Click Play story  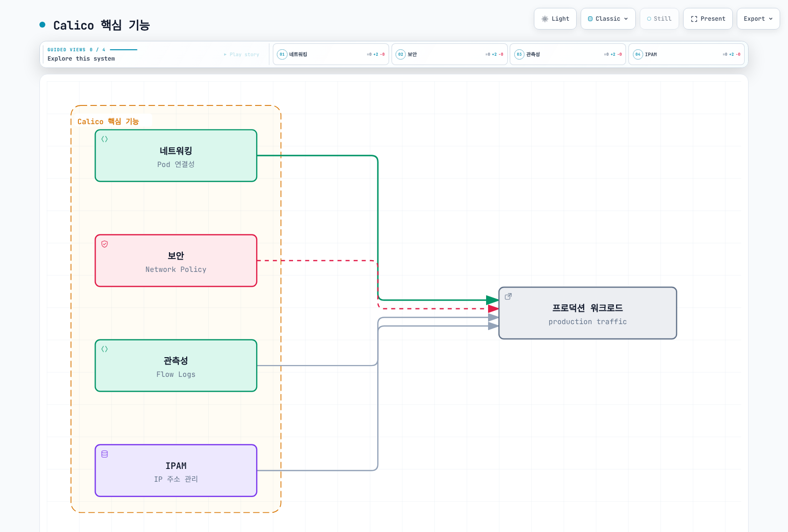point(241,55)
